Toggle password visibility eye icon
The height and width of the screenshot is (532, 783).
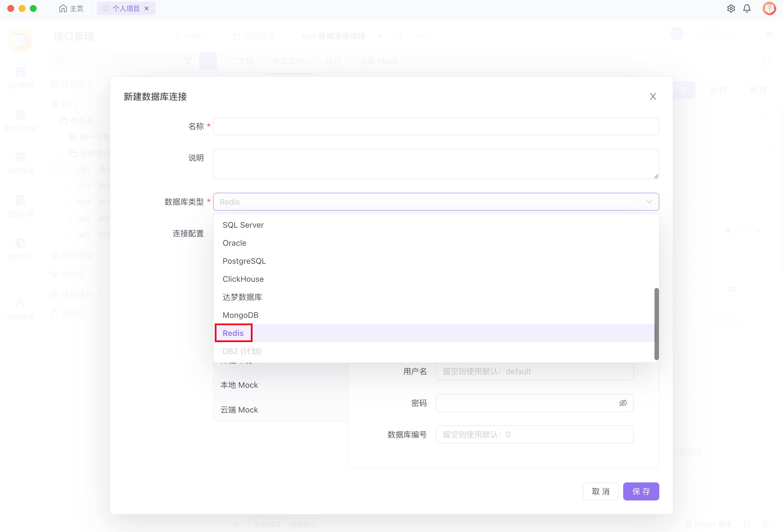tap(623, 403)
